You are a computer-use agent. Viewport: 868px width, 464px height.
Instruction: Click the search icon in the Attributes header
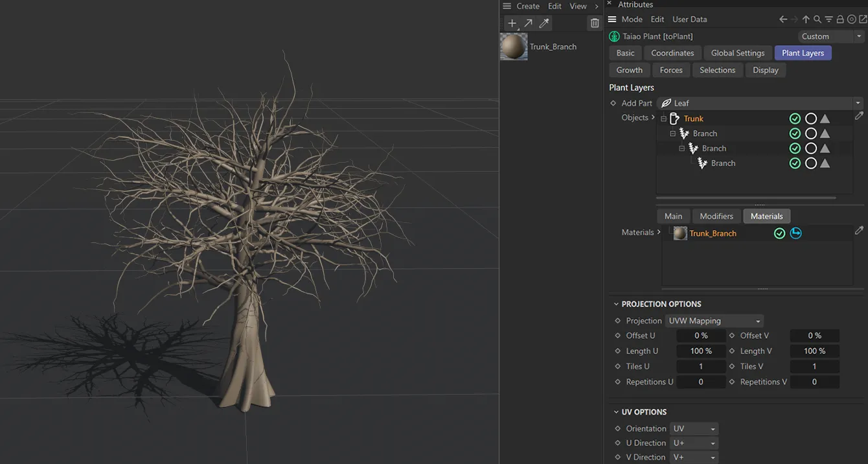(817, 19)
